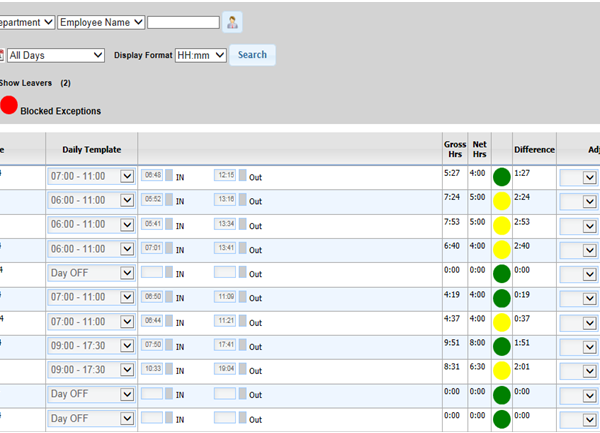Viewport: 600px width, 433px height.
Task: Click yellow status circle in 7:24 gross hours row
Action: pyautogui.click(x=501, y=201)
